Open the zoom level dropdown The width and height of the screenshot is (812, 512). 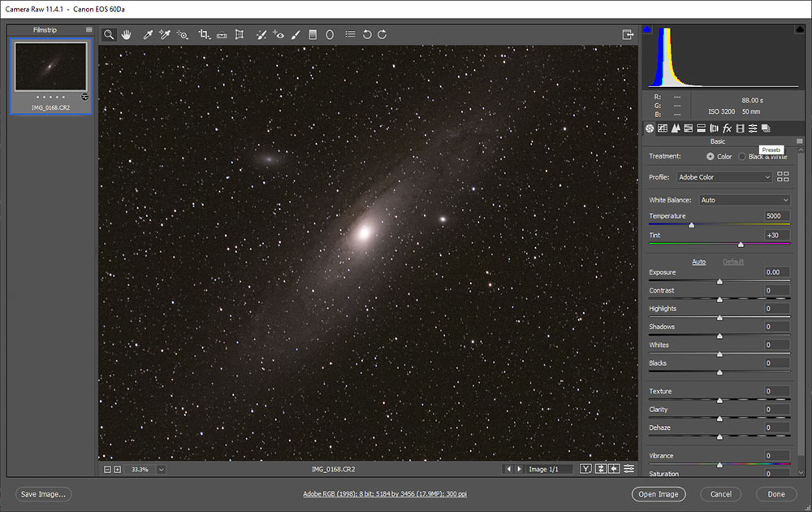click(160, 469)
